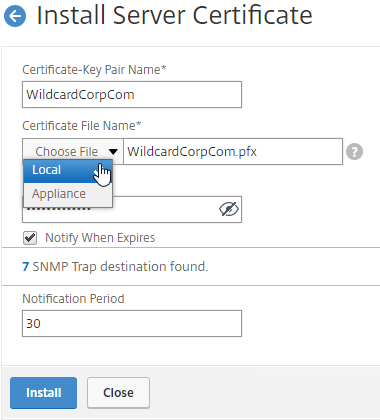The width and height of the screenshot is (380, 420).
Task: Open the 7 SNMP Trap destination link
Action: [x=25, y=267]
